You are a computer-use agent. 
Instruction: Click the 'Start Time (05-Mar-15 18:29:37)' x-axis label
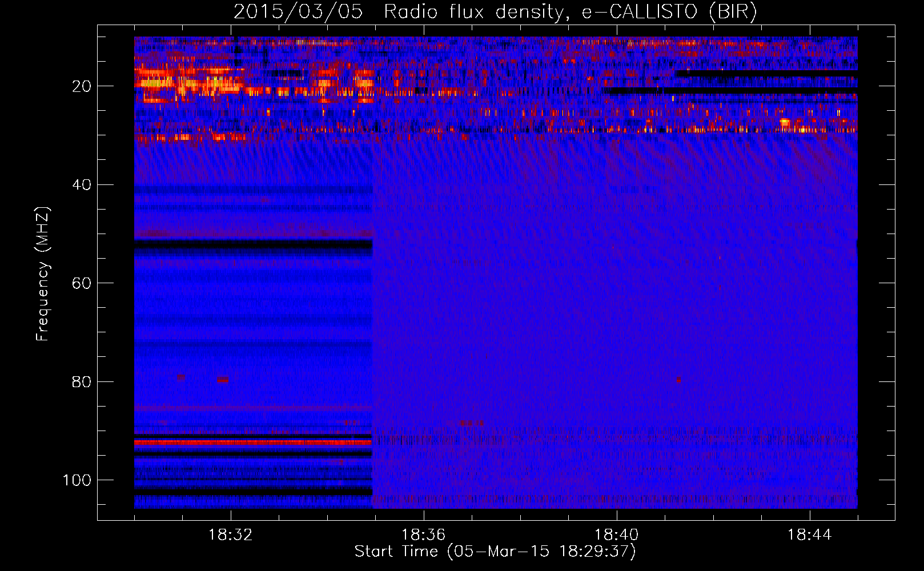(x=495, y=552)
